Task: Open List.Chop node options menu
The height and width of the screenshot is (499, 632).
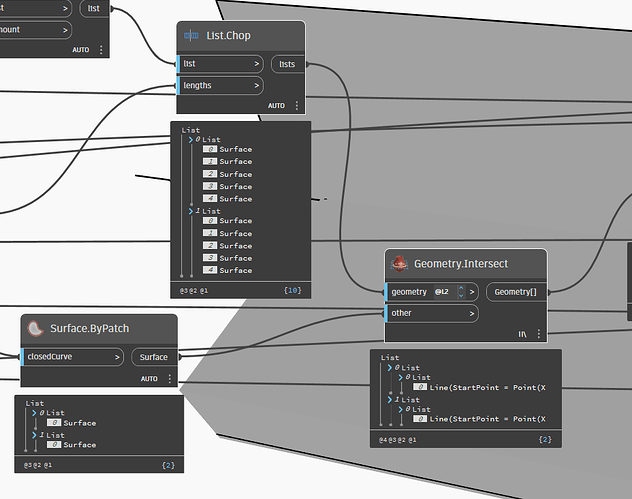Action: click(x=297, y=106)
